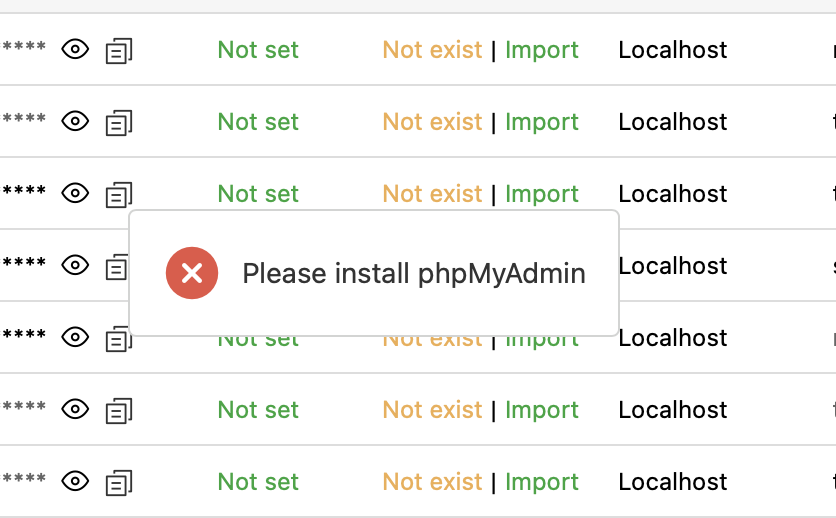
Task: Reveal the password in the sixth row
Action: coord(76,409)
